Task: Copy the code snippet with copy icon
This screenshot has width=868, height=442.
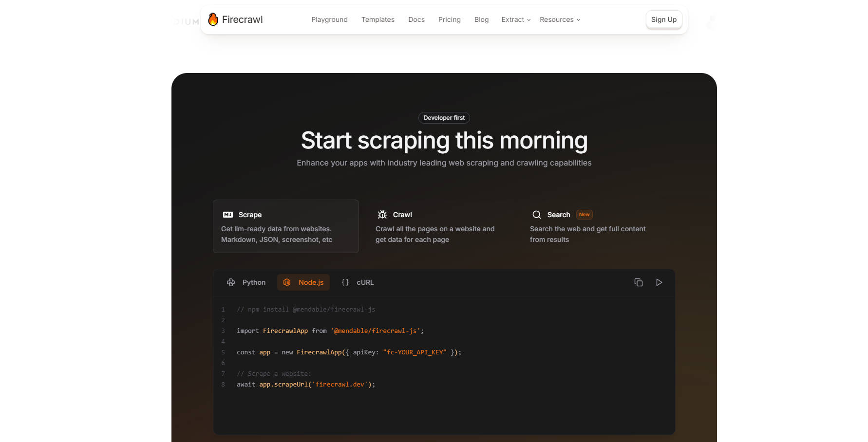Action: click(x=638, y=282)
